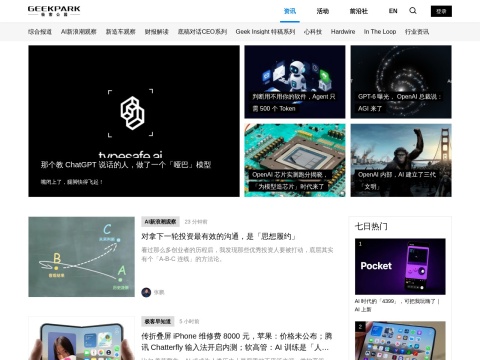Select the 新造车观察 category
Viewport: 480px width, 360px height.
tap(121, 32)
